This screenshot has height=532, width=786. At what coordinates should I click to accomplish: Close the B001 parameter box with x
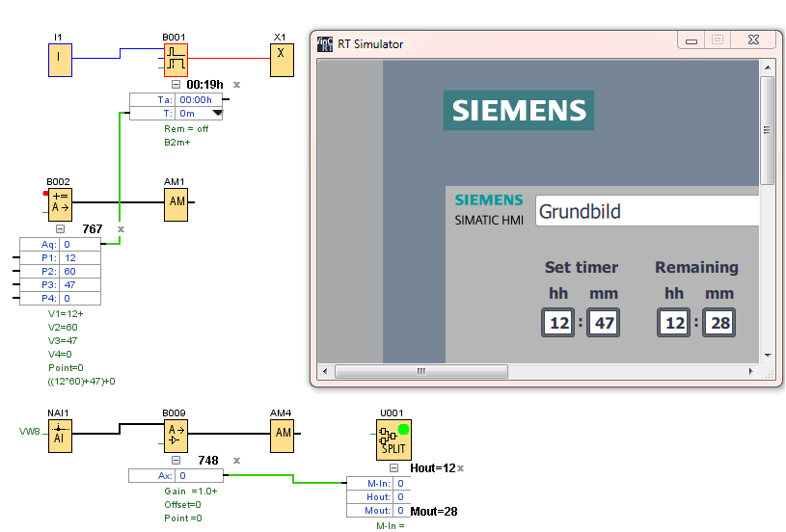coord(236,85)
